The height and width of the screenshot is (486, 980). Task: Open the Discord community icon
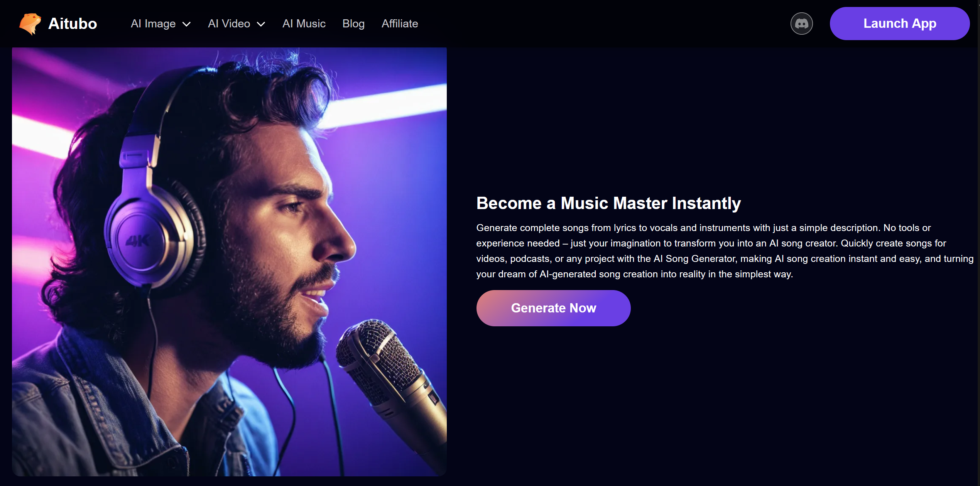tap(802, 24)
